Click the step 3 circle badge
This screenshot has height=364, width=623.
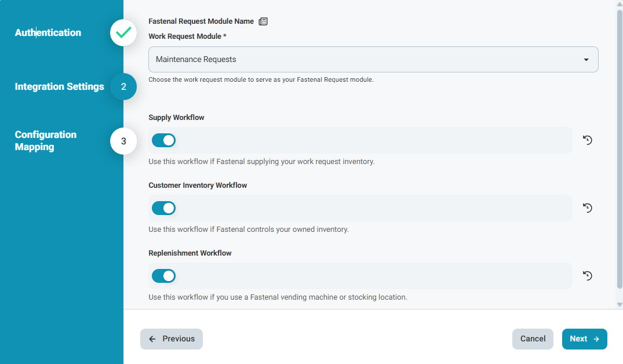pyautogui.click(x=123, y=141)
